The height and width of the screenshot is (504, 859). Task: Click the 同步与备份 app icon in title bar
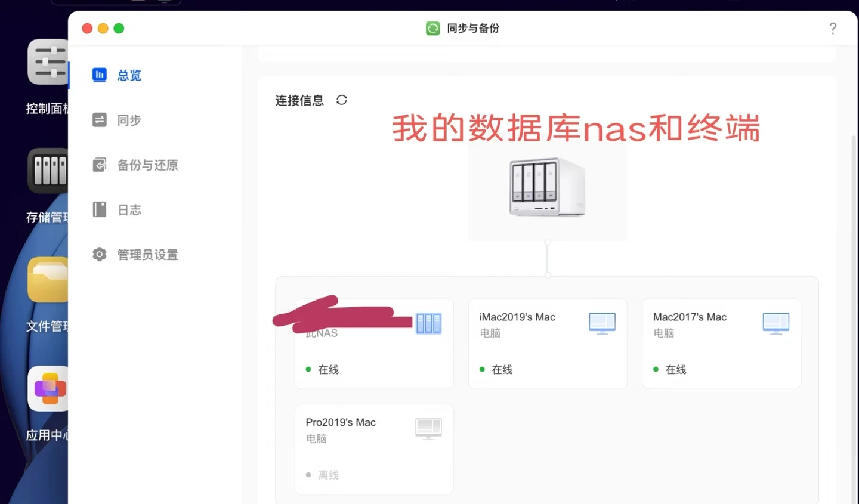(432, 28)
